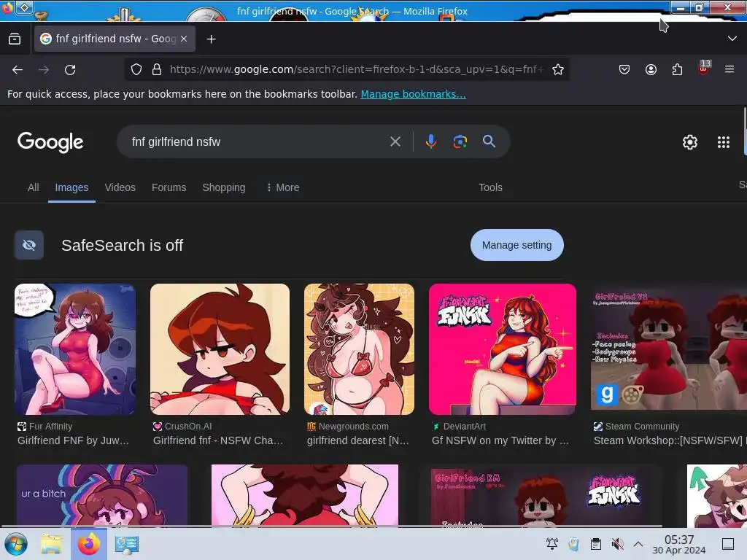Select the Images tab
This screenshot has width=747, height=560.
point(71,187)
